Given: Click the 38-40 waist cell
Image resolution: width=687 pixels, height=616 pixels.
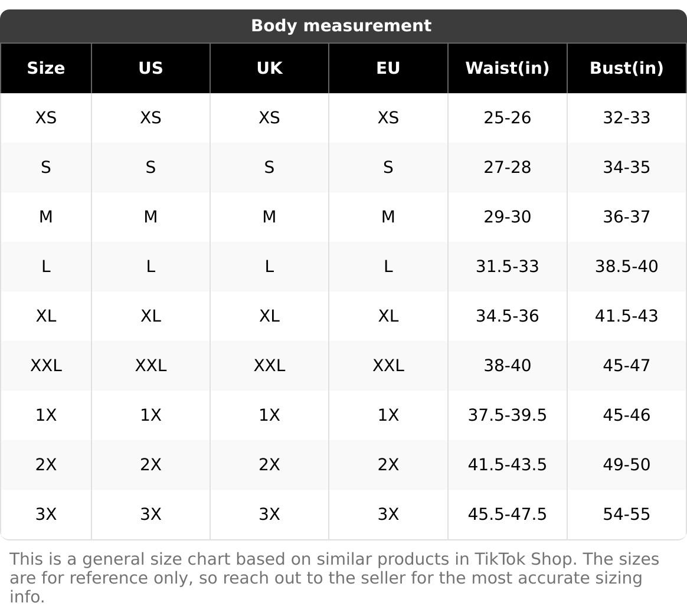Looking at the screenshot, I should (x=507, y=366).
